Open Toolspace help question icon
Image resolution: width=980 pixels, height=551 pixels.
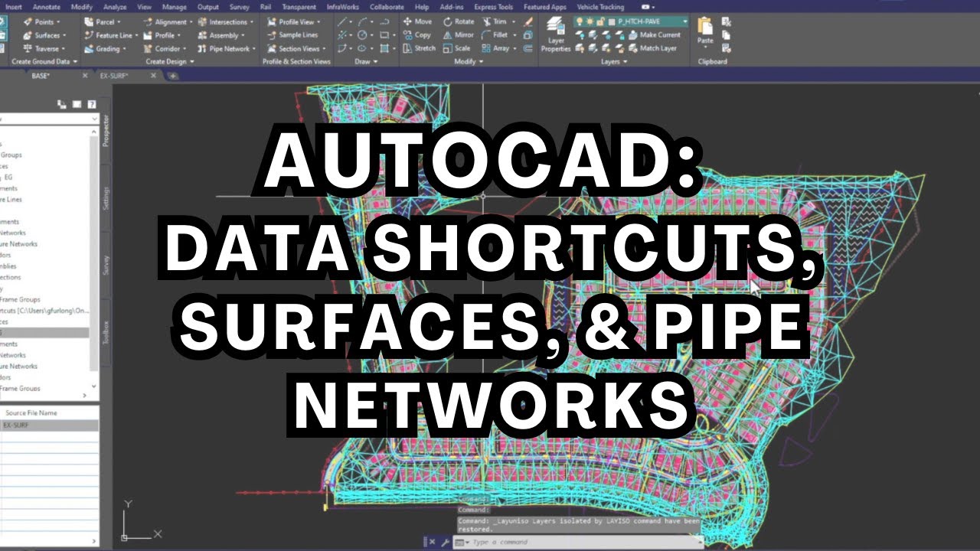(92, 104)
